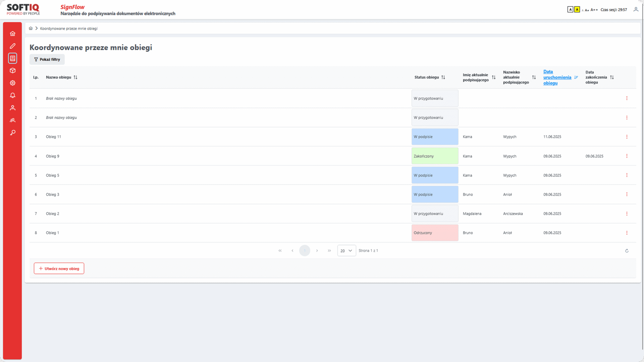Image resolution: width=644 pixels, height=362 pixels.
Task: Click Utwórz nowy obieg button
Action: tap(59, 269)
